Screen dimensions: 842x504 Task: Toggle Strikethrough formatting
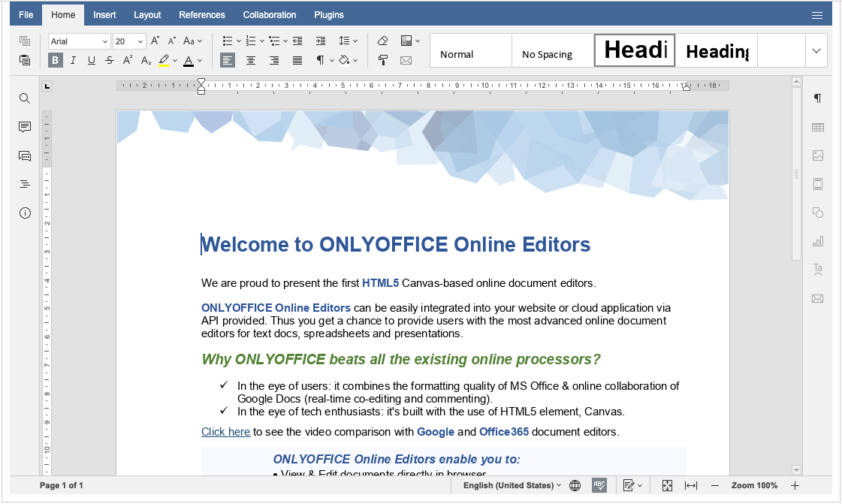click(110, 60)
